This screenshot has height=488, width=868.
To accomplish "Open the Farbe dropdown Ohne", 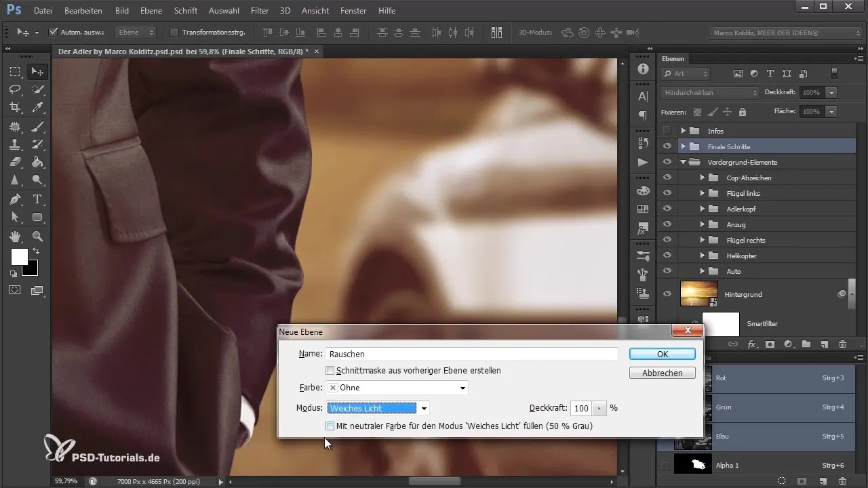I will click(397, 388).
